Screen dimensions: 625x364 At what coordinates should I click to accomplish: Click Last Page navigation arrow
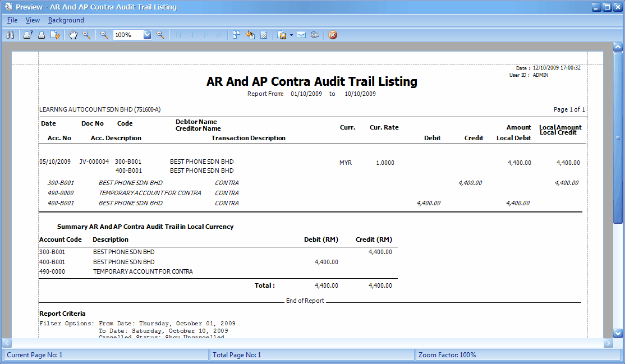coord(219,35)
